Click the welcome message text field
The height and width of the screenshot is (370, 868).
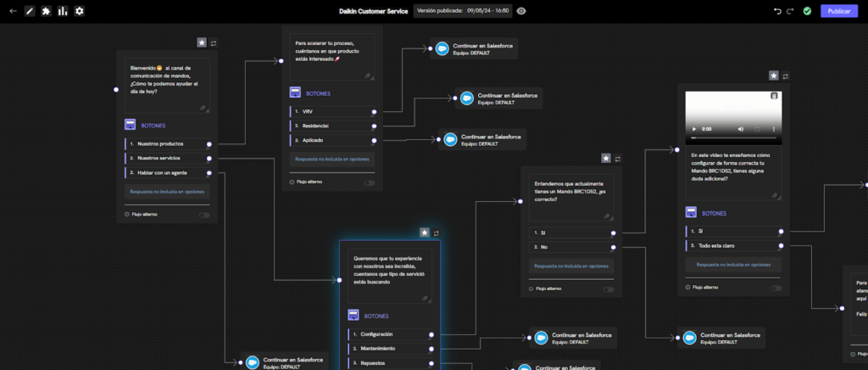(x=166, y=83)
